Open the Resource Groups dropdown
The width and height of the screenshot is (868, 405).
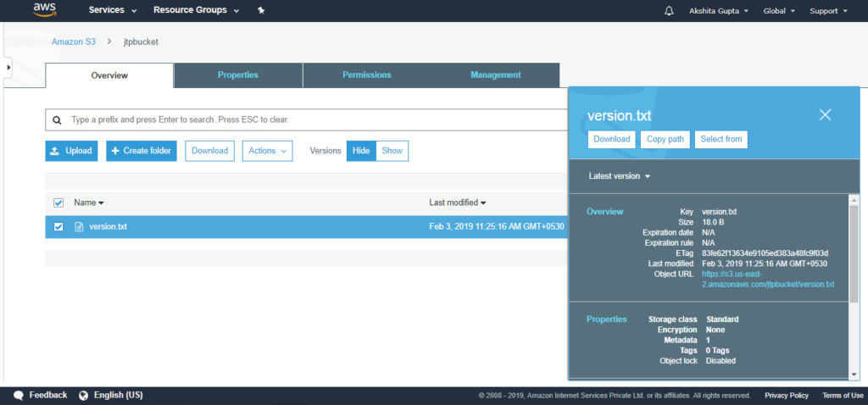pos(196,10)
